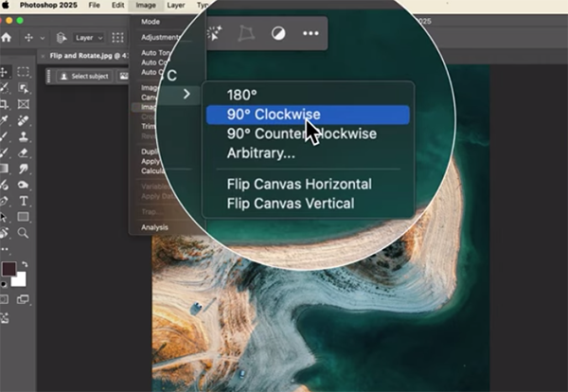Click the Image menu in menu bar
The height and width of the screenshot is (392, 568).
(146, 5)
